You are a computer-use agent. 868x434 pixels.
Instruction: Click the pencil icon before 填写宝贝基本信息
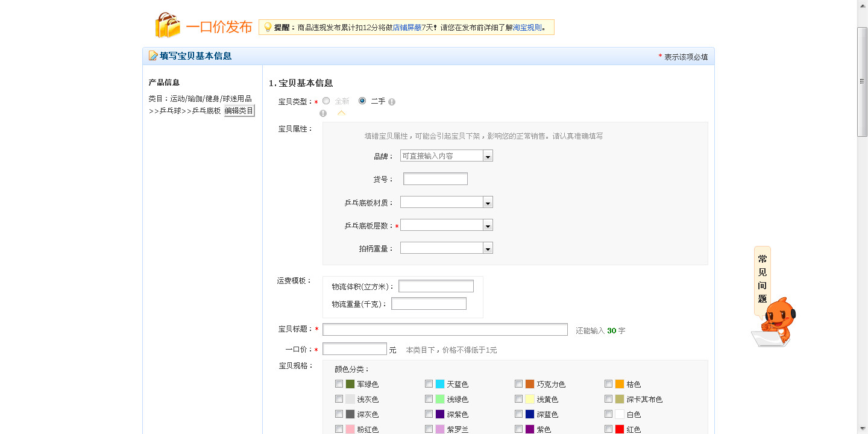pyautogui.click(x=153, y=56)
